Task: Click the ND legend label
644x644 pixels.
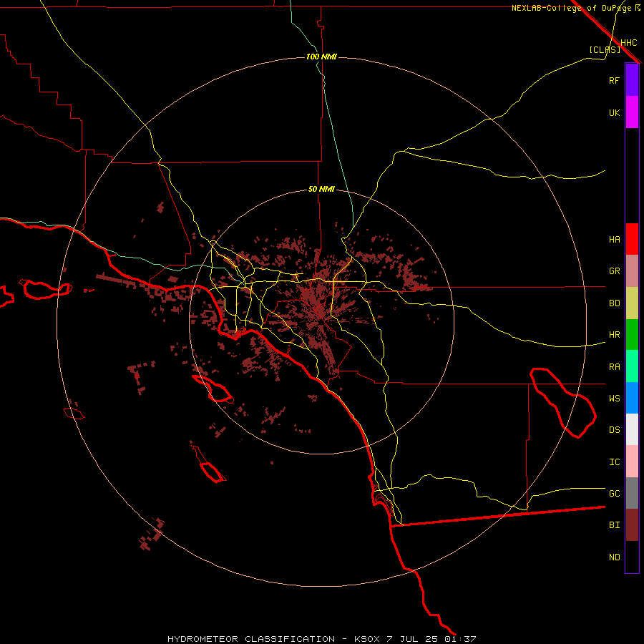Action: click(x=614, y=557)
